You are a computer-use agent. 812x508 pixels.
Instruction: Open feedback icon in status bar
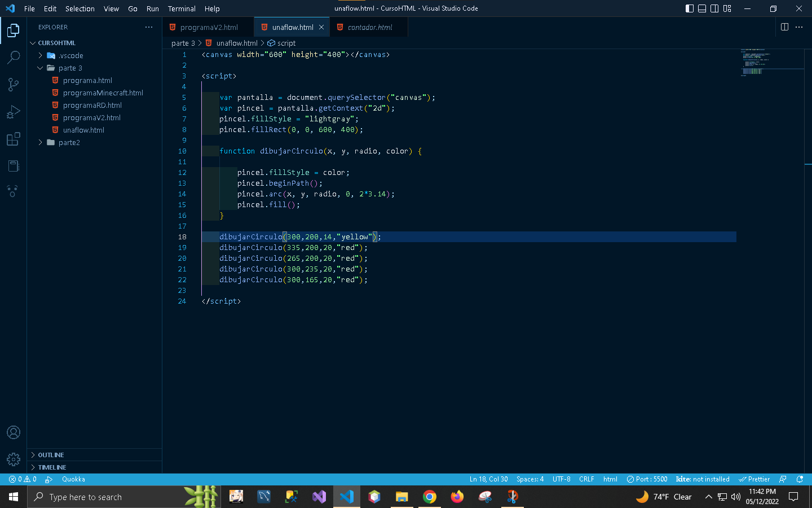(783, 479)
